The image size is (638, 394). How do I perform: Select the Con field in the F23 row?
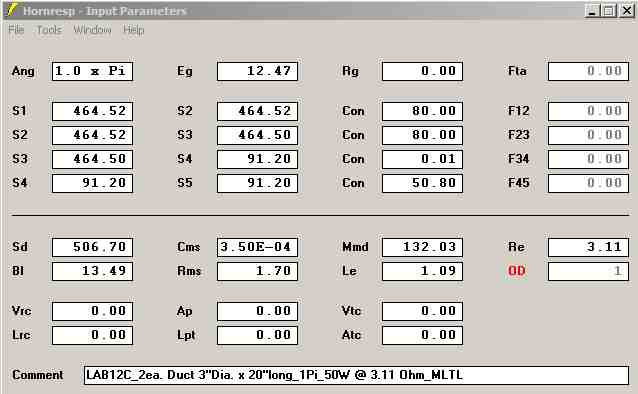[422, 135]
